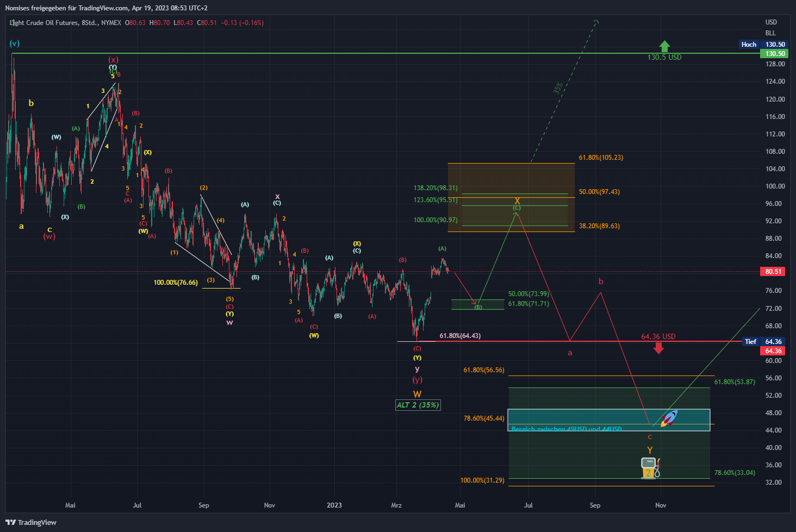The image size is (796, 532).
Task: Select the Fibonacci label 38.20%(89.63)
Action: pyautogui.click(x=599, y=226)
